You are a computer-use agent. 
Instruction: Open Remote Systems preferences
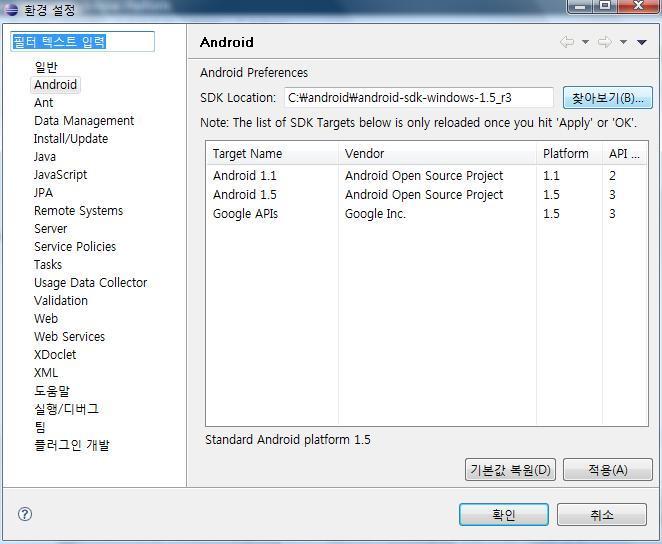[x=79, y=211]
